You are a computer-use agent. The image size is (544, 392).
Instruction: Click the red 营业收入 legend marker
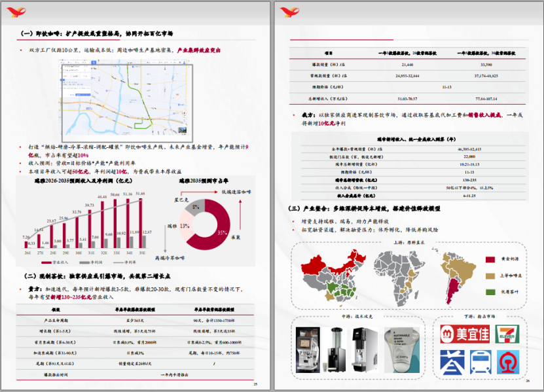[46, 262]
